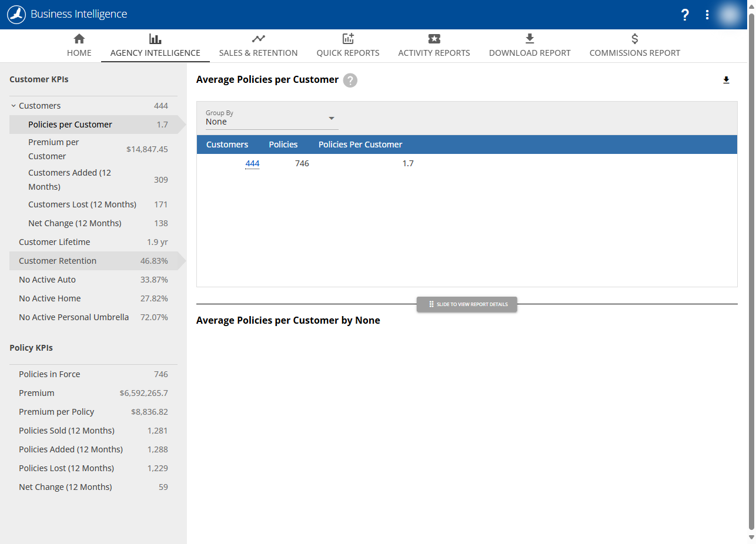Viewport: 756px width, 544px height.
Task: Click the Activity Reports ticket star icon
Action: click(x=434, y=39)
